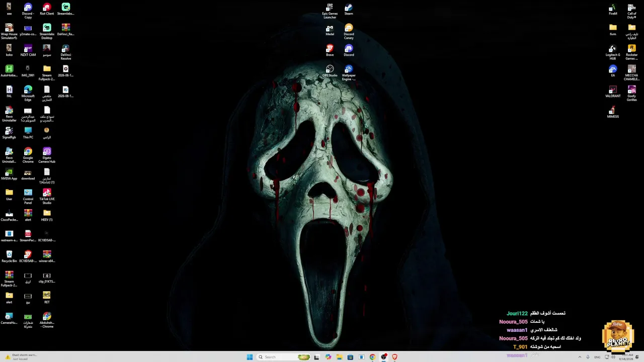Screen dimensions: 644x362
Task: Open Brave from the taskbar
Action: coord(394,357)
